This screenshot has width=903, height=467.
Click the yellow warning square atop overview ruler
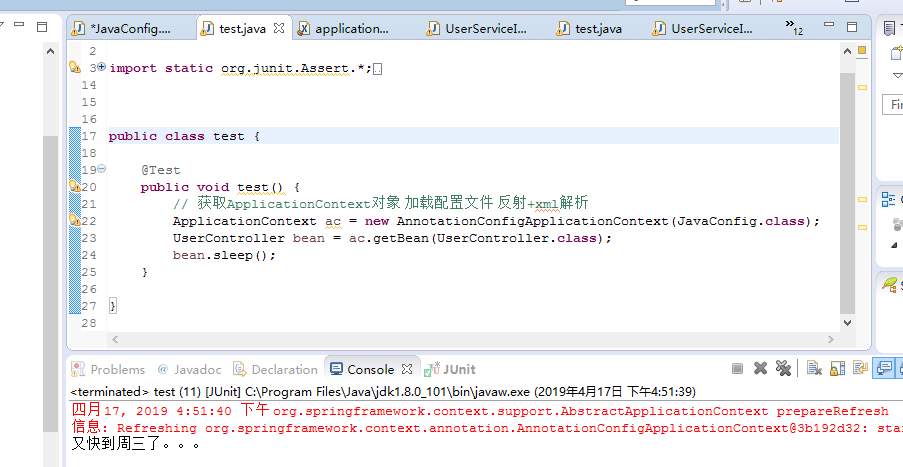862,50
